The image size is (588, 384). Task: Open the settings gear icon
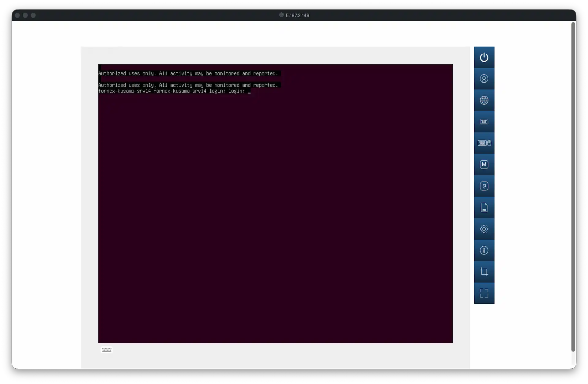[x=484, y=229]
